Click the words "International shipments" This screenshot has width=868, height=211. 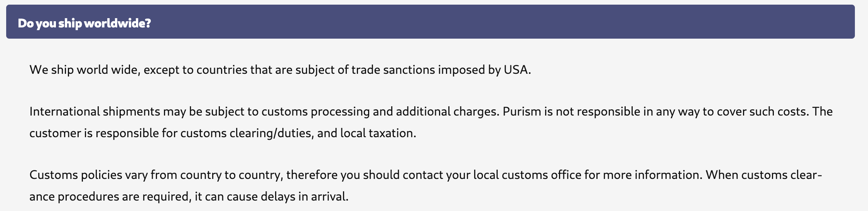95,112
